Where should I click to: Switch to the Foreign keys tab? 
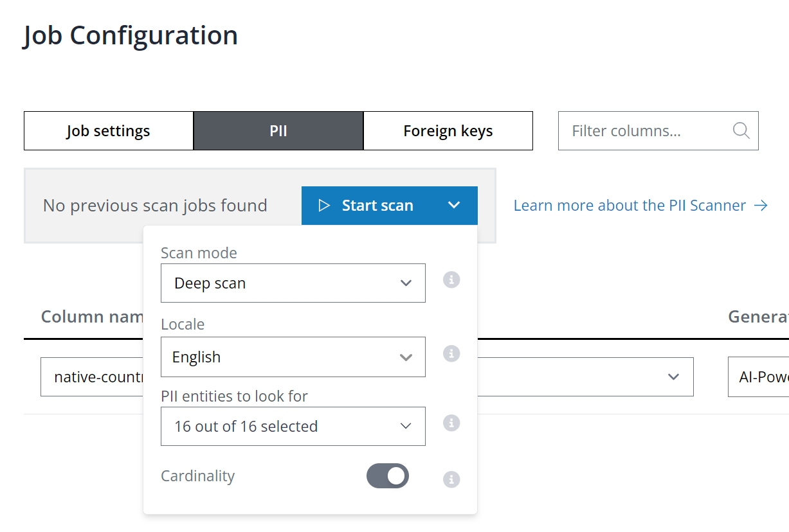pyautogui.click(x=448, y=131)
